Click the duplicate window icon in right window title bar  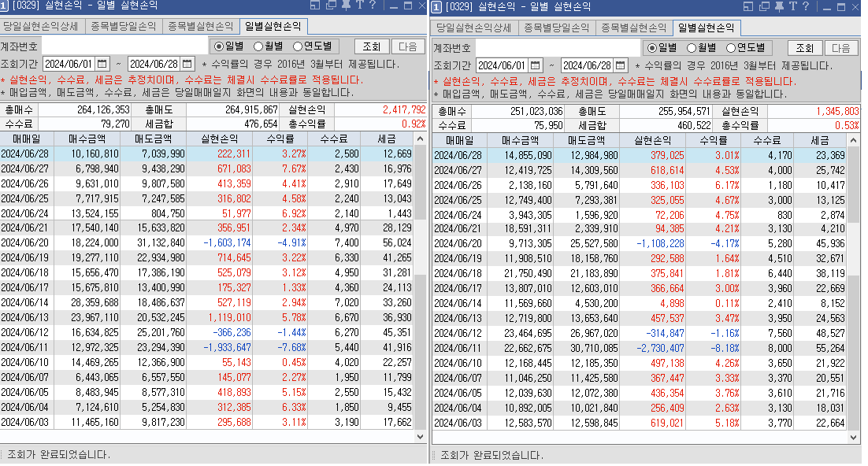coord(765,6)
